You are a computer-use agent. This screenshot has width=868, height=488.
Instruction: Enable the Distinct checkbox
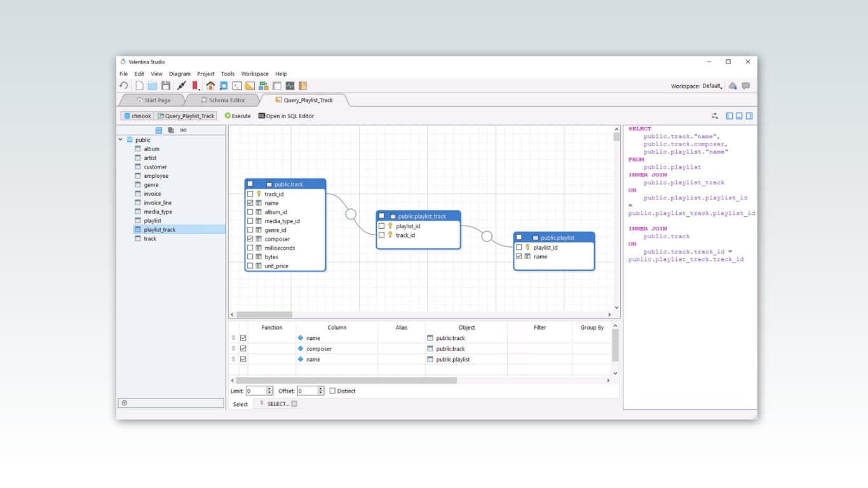(x=333, y=391)
